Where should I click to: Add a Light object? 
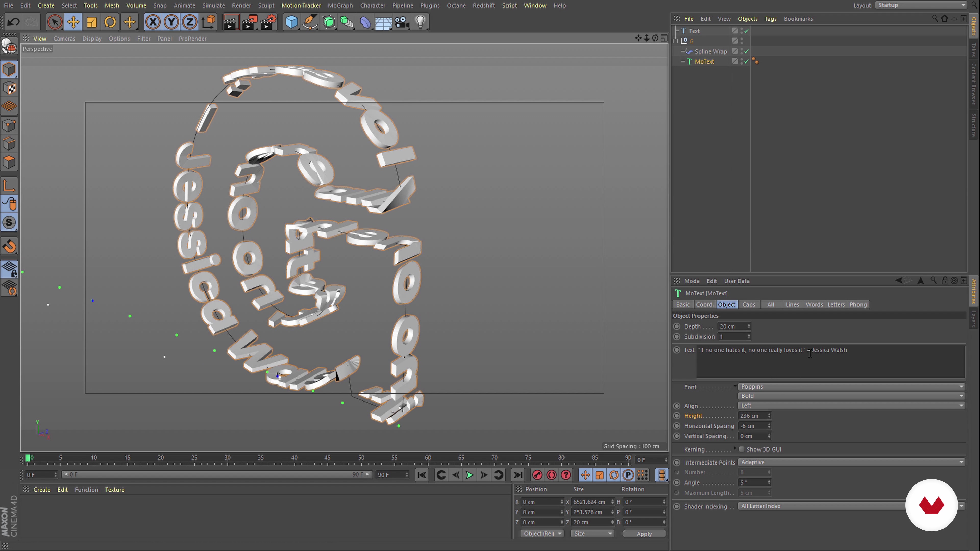click(420, 22)
